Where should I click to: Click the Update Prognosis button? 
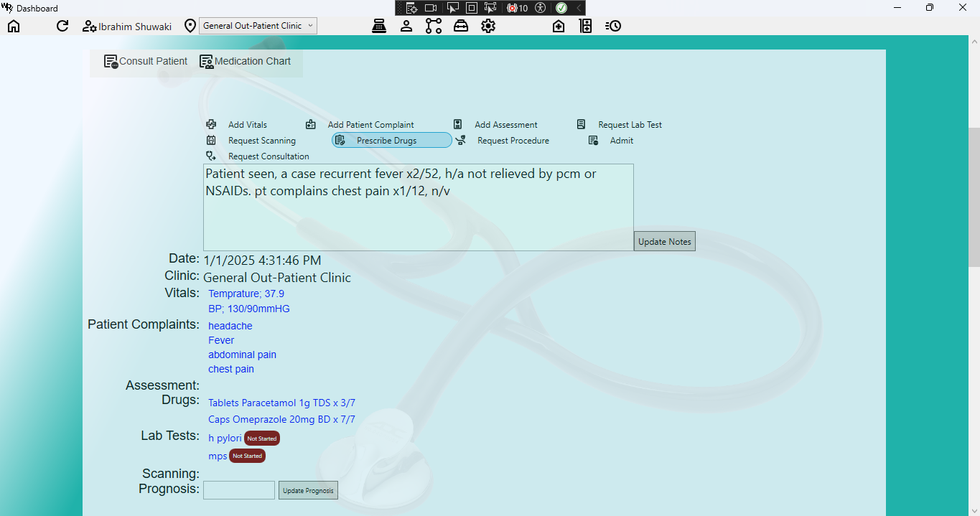308,491
